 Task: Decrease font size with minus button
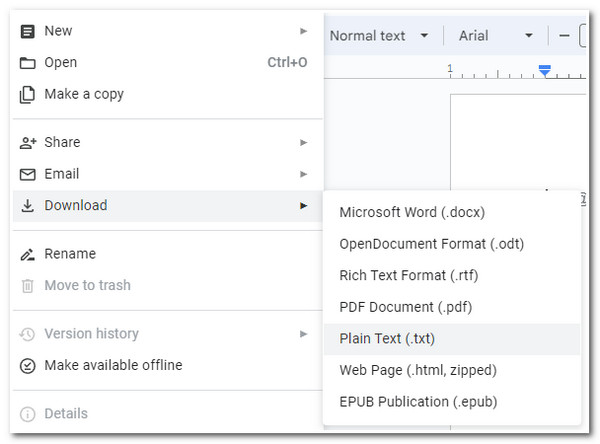coord(564,36)
